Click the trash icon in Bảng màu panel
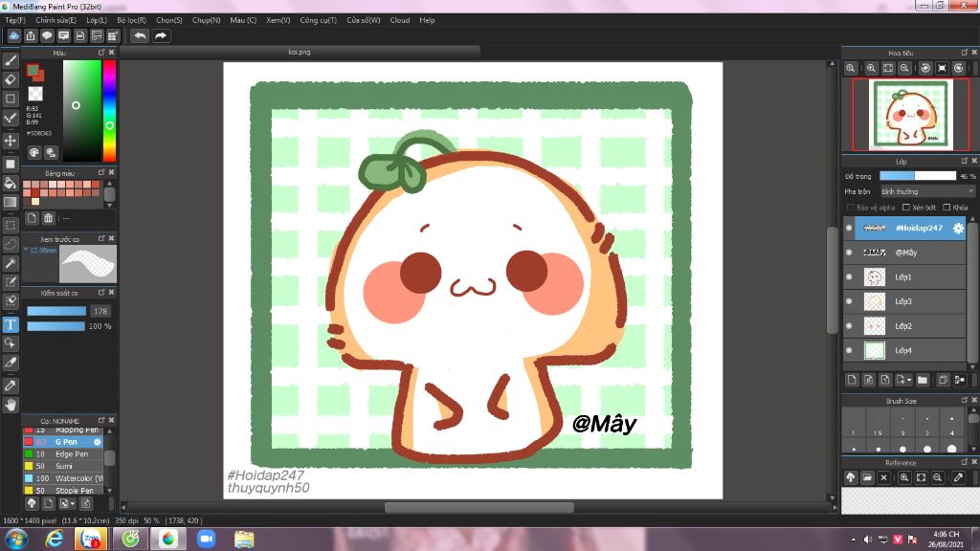Image resolution: width=980 pixels, height=551 pixels. click(48, 218)
